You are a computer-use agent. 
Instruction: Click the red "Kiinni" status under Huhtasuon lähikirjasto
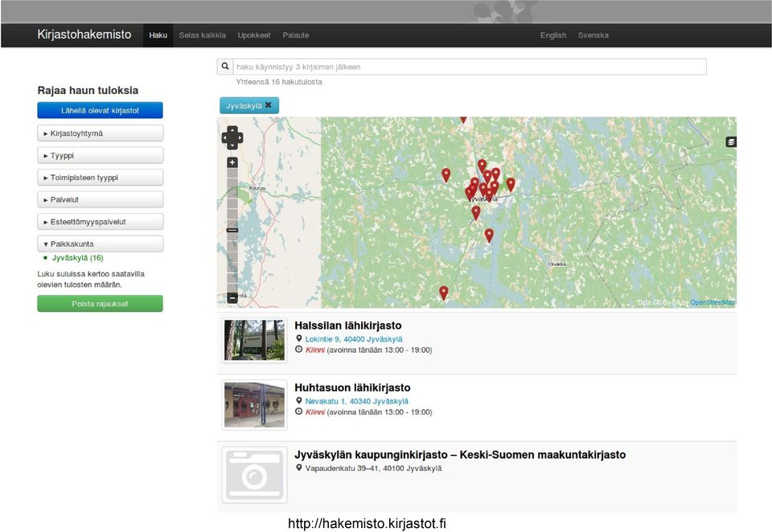click(x=314, y=412)
